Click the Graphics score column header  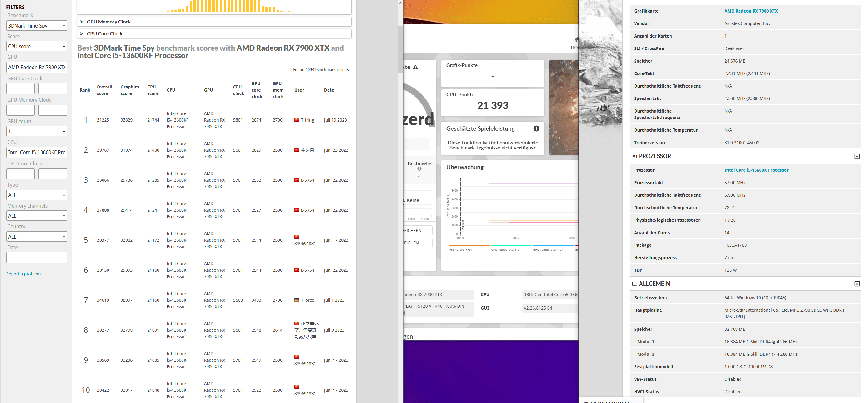pyautogui.click(x=130, y=90)
